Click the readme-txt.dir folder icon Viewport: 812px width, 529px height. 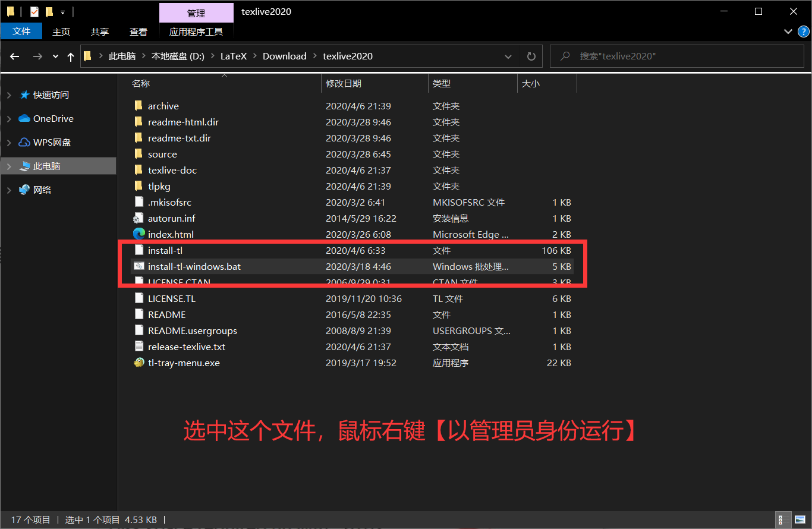[x=139, y=138]
